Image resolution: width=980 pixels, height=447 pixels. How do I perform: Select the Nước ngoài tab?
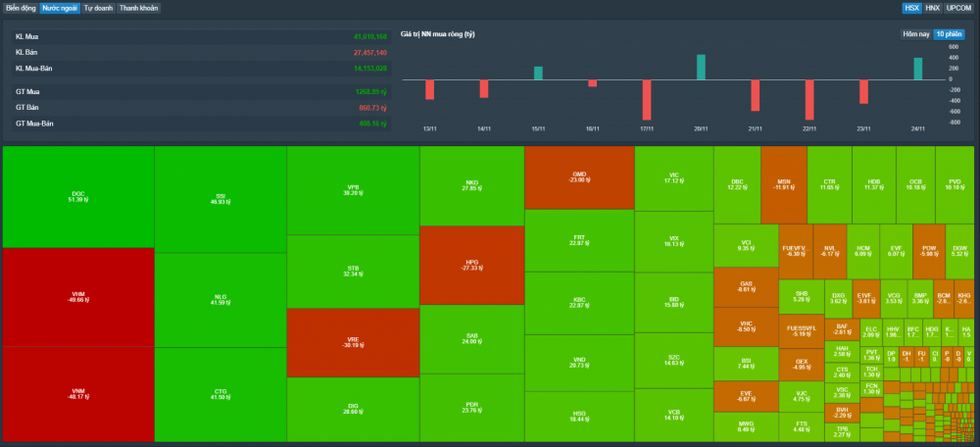60,8
